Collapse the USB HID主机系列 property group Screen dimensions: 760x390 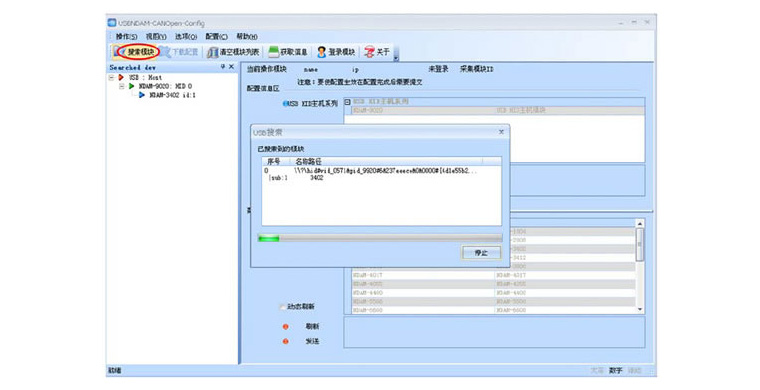point(348,102)
